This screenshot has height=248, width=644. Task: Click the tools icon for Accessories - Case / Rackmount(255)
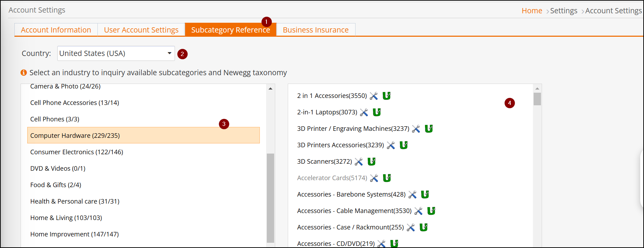pyautogui.click(x=411, y=227)
